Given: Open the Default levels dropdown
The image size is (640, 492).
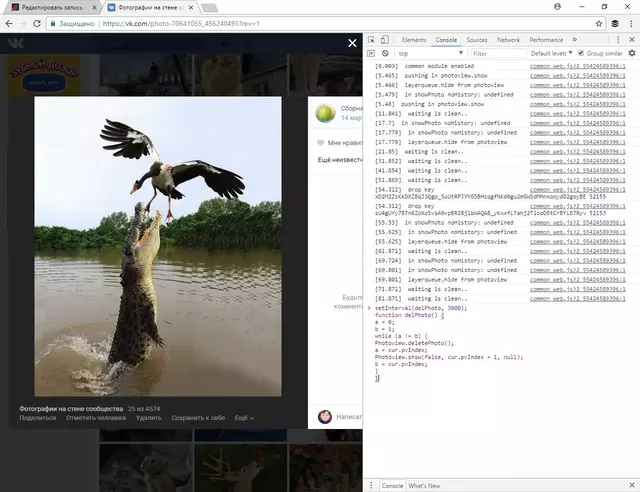Looking at the screenshot, I should tap(551, 53).
